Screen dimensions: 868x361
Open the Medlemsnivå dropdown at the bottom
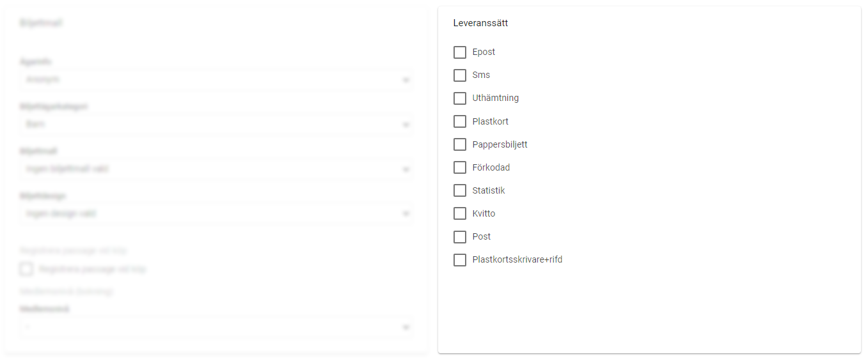(215, 327)
